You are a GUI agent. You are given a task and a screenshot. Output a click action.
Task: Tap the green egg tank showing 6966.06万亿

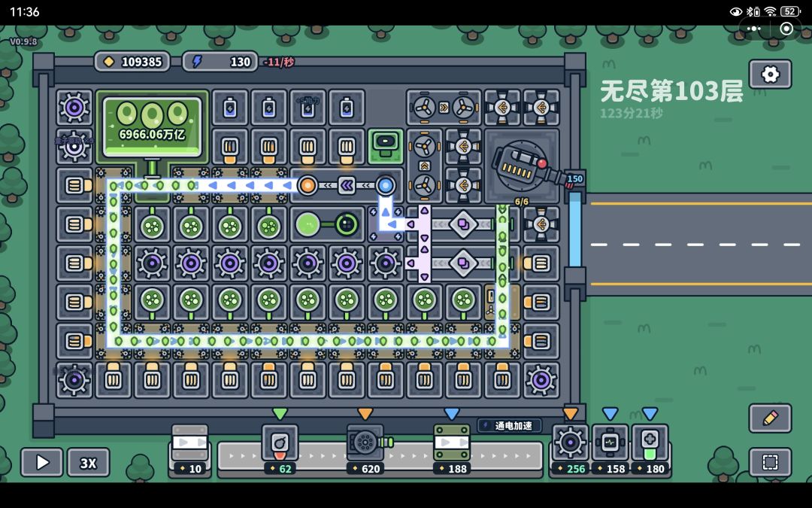(152, 127)
